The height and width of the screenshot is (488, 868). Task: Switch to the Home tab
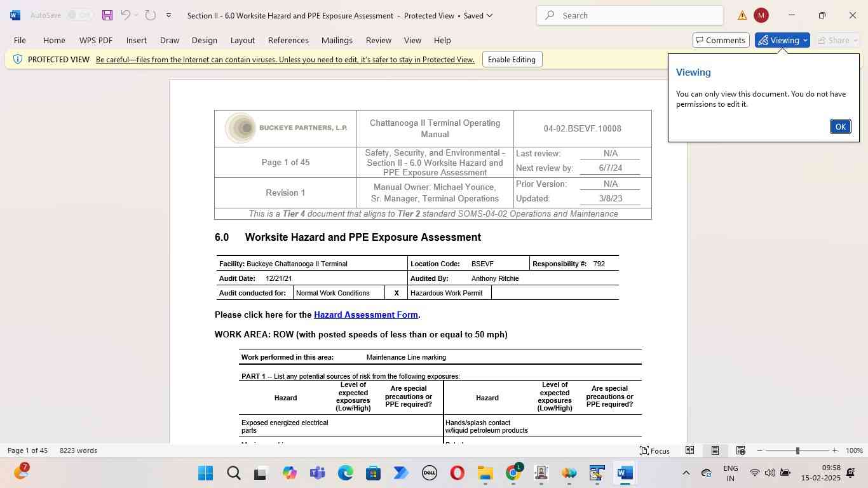[54, 40]
